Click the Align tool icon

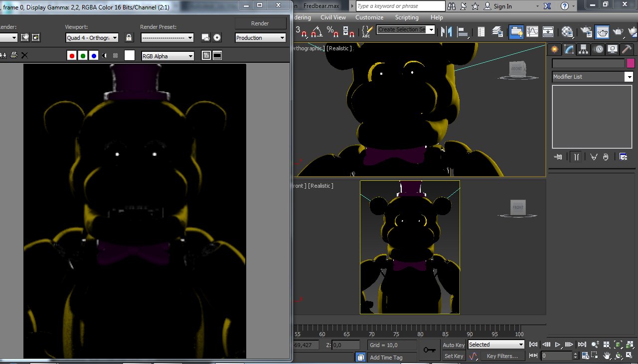pyautogui.click(x=464, y=32)
